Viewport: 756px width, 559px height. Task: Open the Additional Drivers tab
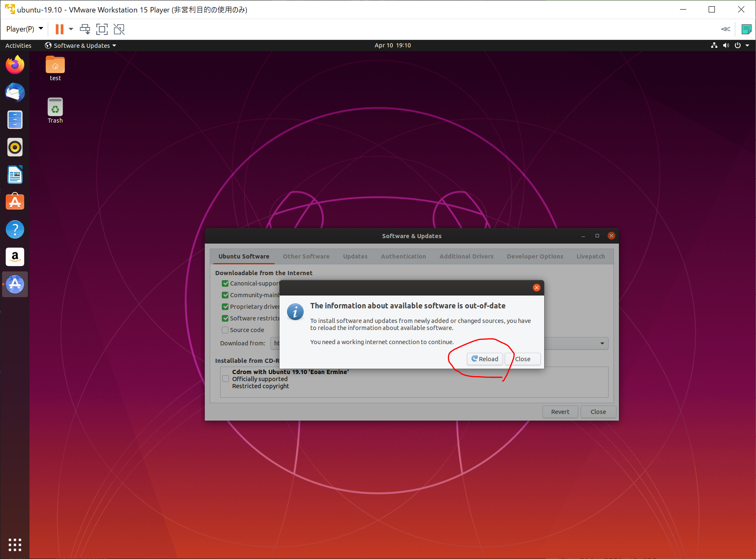tap(466, 256)
